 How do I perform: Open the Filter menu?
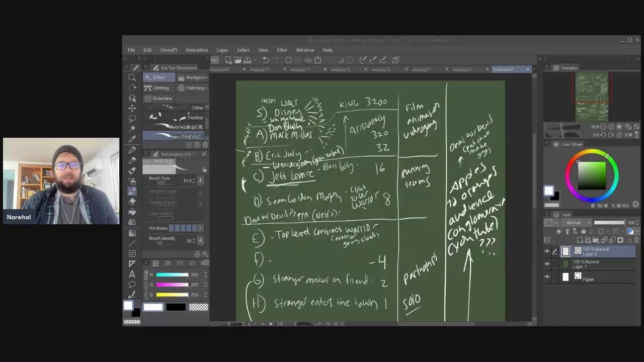(x=282, y=50)
